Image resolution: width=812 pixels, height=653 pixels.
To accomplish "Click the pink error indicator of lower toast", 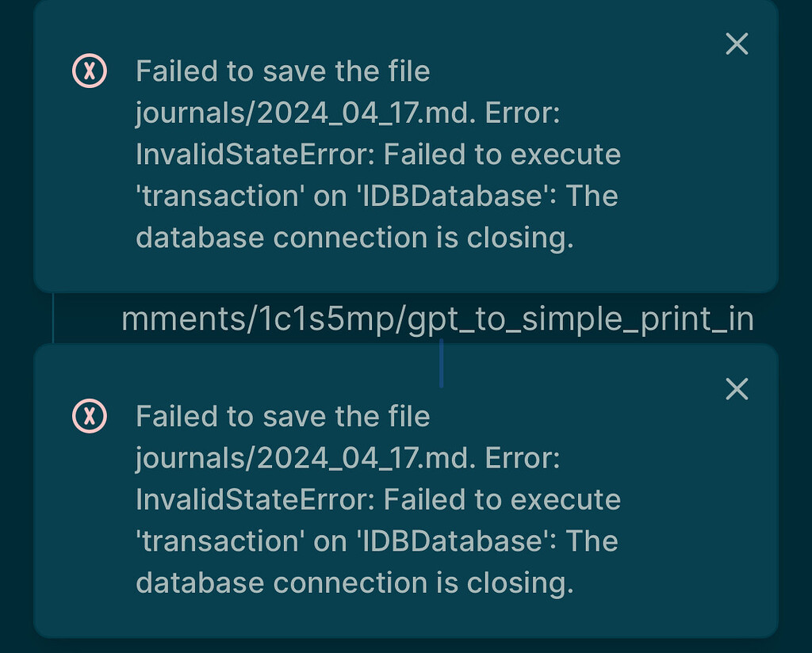I will (x=89, y=416).
